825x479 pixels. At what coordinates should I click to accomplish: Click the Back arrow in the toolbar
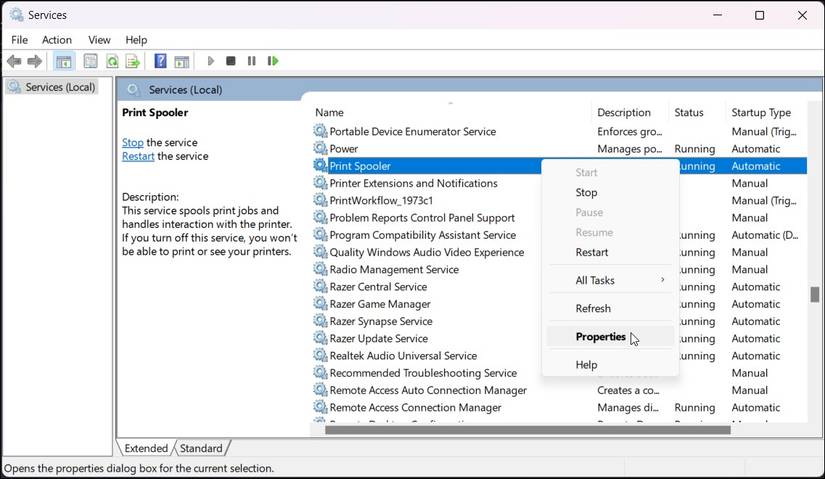[x=14, y=61]
